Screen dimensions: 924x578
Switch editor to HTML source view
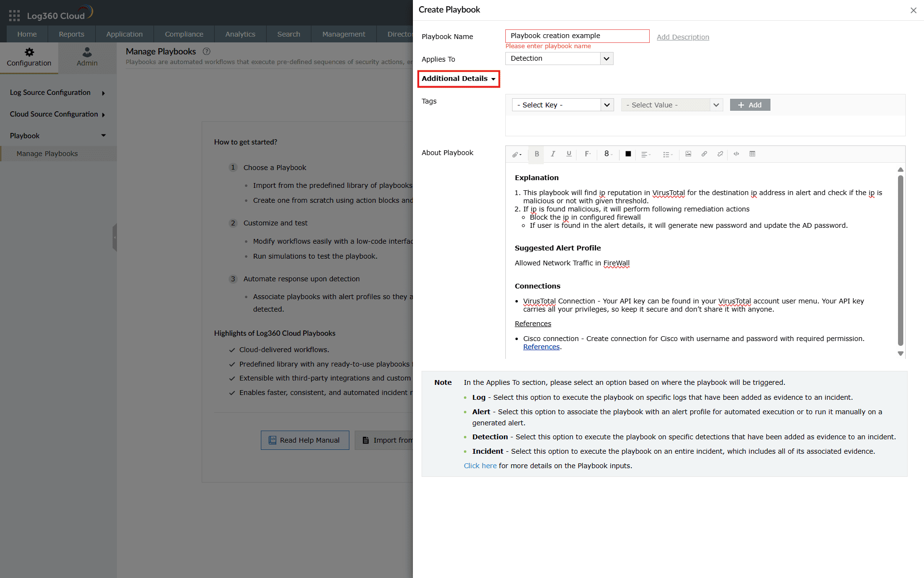(736, 154)
